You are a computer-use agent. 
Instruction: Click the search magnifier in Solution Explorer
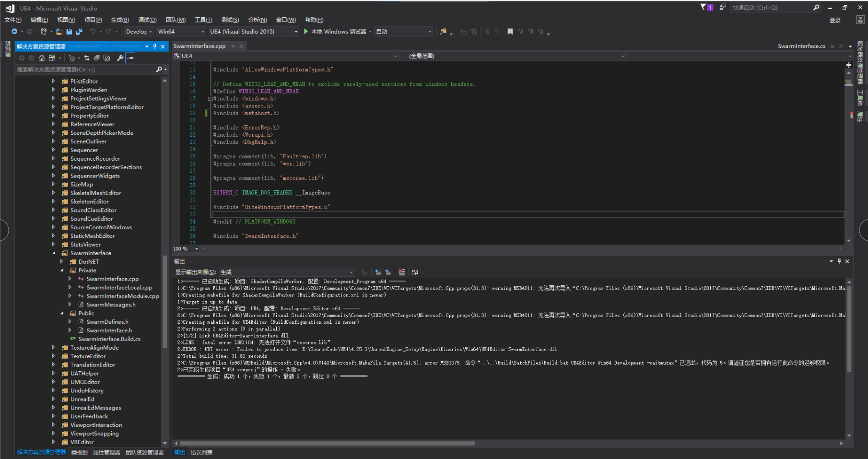tap(159, 70)
